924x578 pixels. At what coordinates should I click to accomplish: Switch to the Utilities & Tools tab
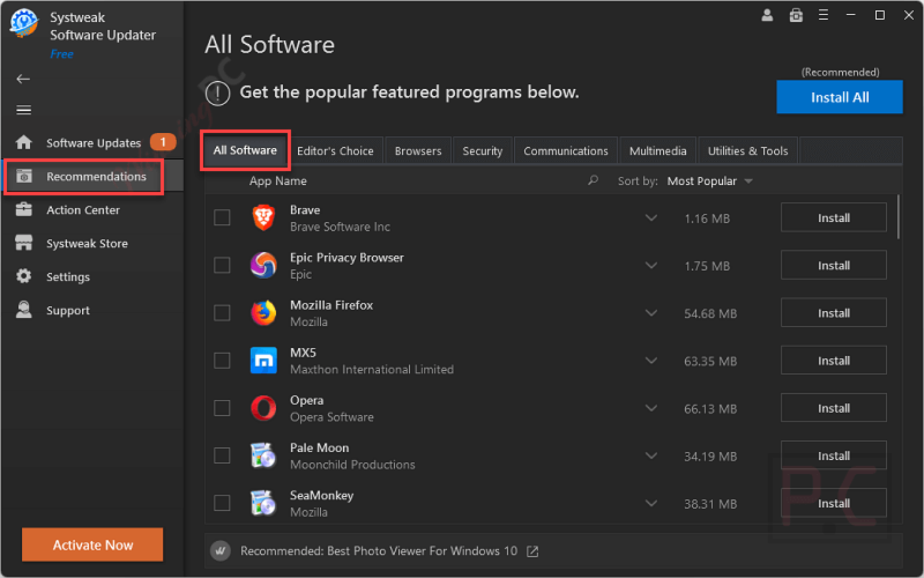748,151
